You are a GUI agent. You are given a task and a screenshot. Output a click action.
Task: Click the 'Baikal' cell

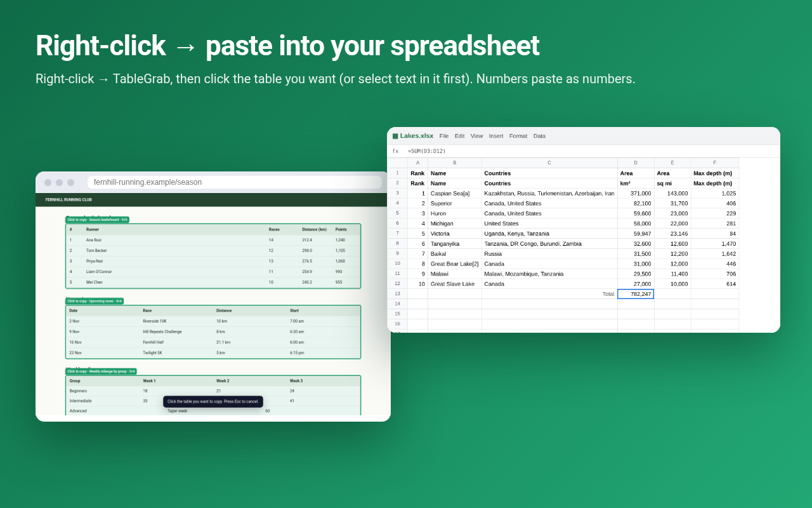454,253
